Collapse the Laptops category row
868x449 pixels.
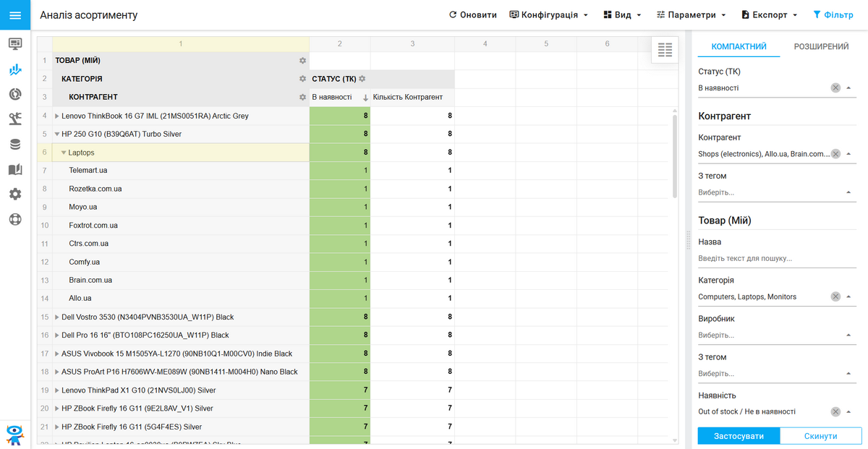pos(64,153)
